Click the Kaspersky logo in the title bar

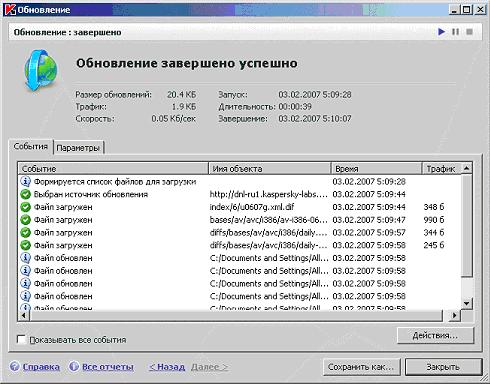click(10, 9)
